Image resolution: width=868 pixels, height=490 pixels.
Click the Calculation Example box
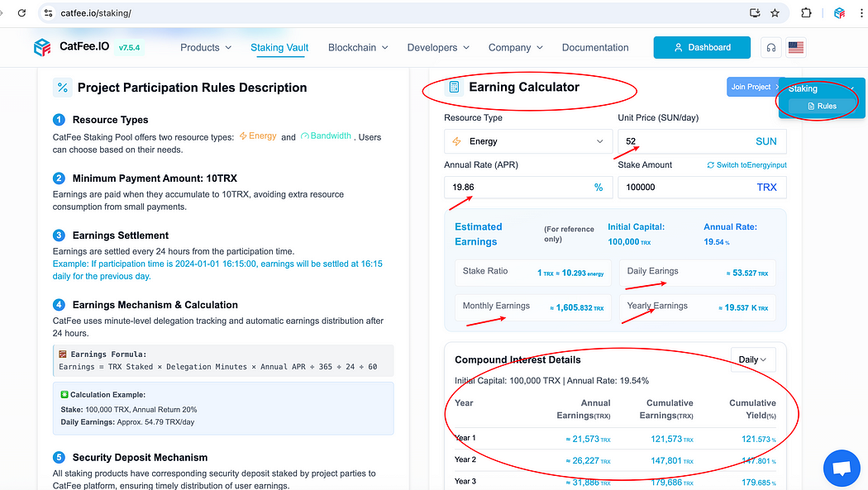[223, 408]
